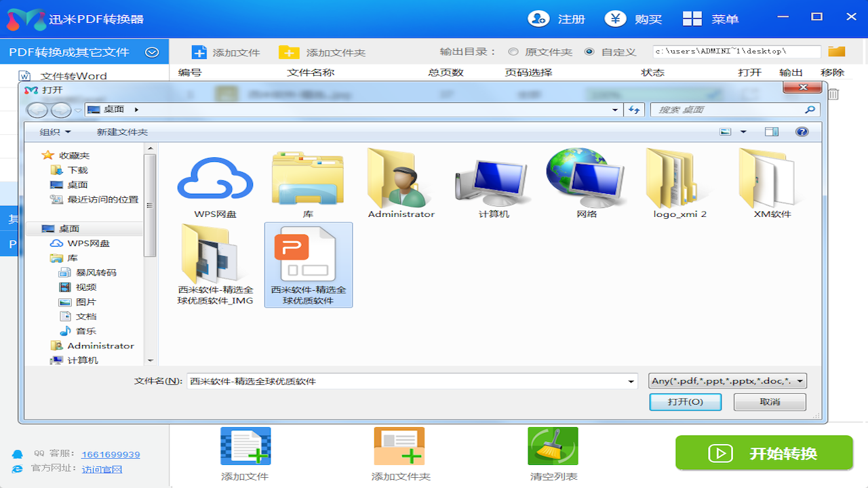Open the Any(*.pdf,*.ppt) file type dropdown
868x488 pixels.
pos(799,381)
